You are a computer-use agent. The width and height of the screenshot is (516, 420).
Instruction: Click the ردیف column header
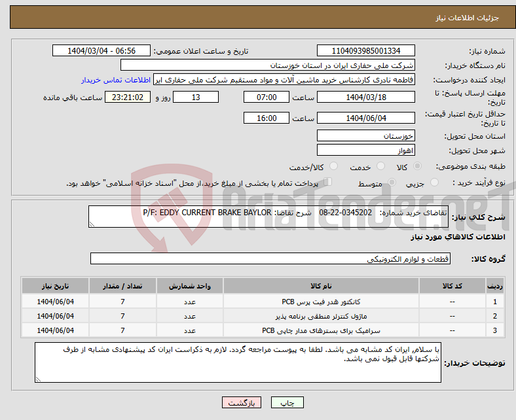[x=495, y=286]
